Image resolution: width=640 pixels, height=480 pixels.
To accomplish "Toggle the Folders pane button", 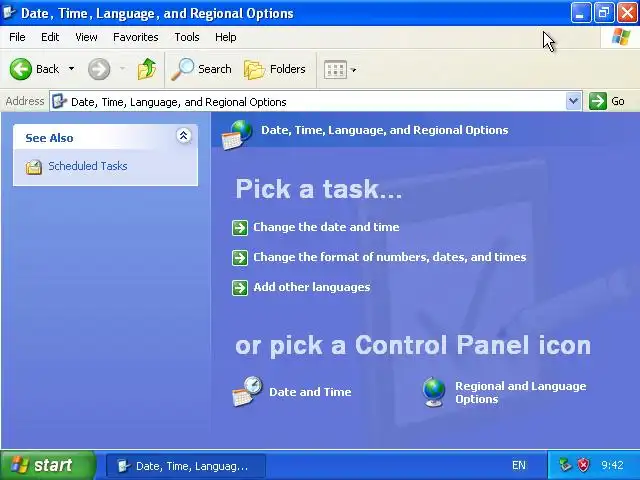I will (274, 69).
